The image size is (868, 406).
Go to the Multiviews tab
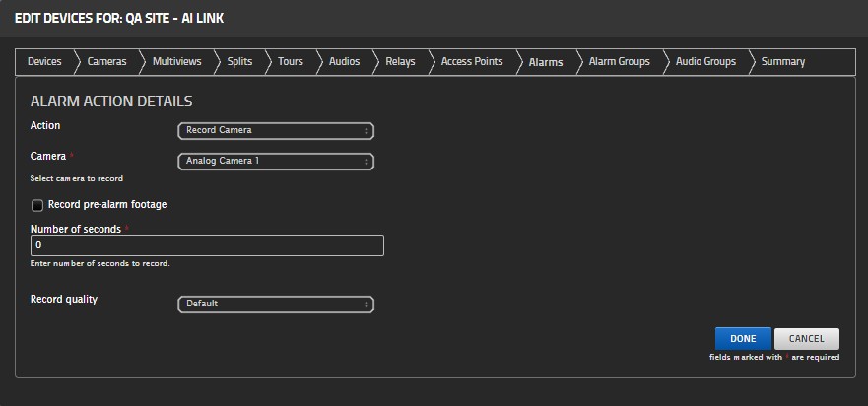tap(176, 62)
